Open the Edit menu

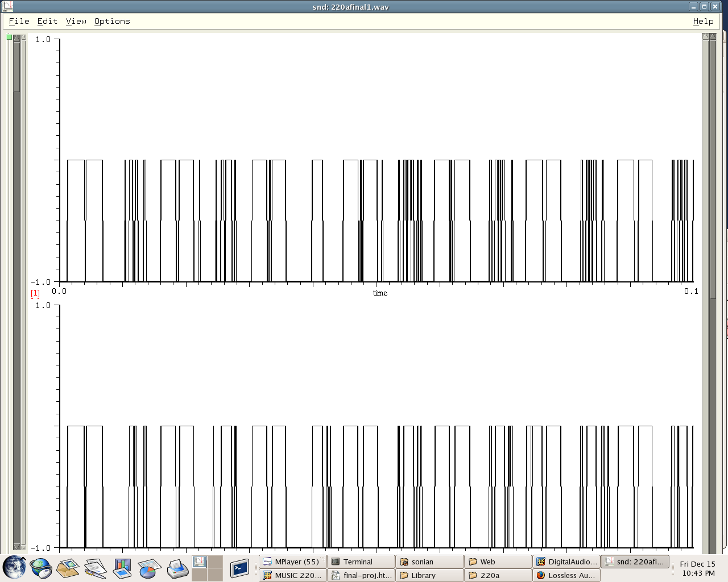pos(47,21)
